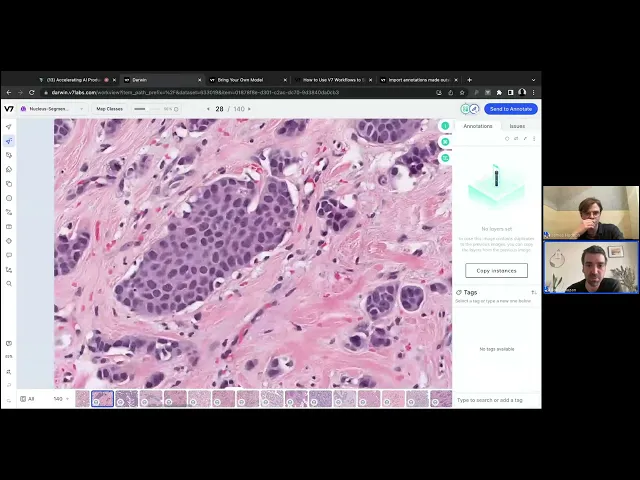The height and width of the screenshot is (480, 640).
Task: Open a new browser tab
Action: (x=469, y=80)
